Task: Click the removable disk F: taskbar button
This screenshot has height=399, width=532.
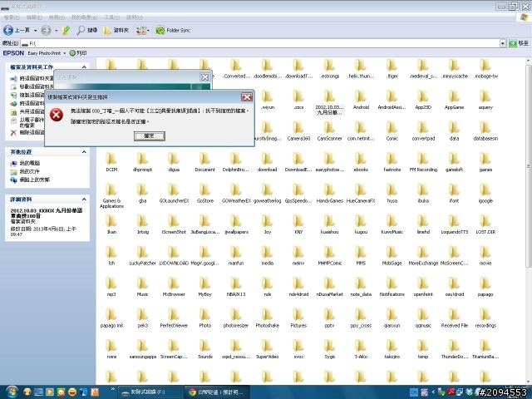Action: 151,392
